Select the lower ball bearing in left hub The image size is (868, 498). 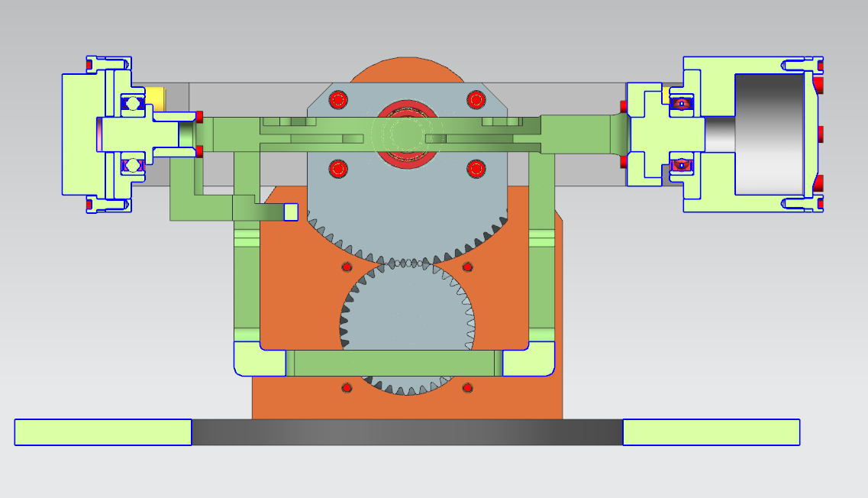coord(132,166)
